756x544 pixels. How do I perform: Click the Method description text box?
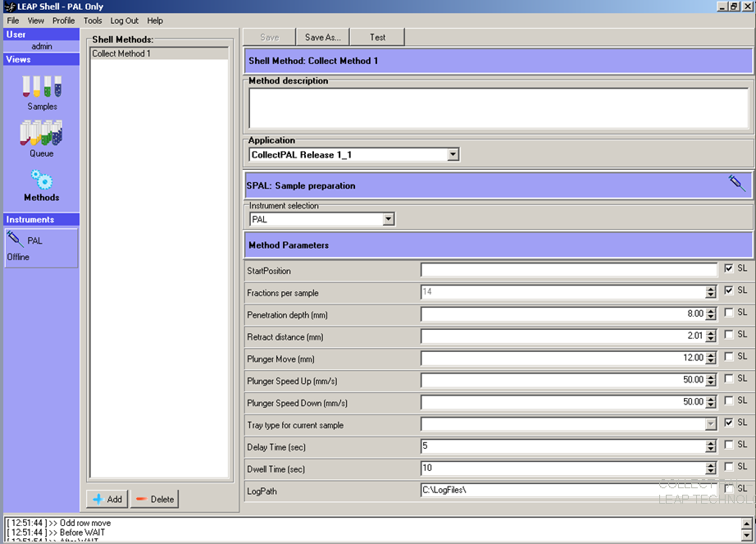click(x=499, y=108)
